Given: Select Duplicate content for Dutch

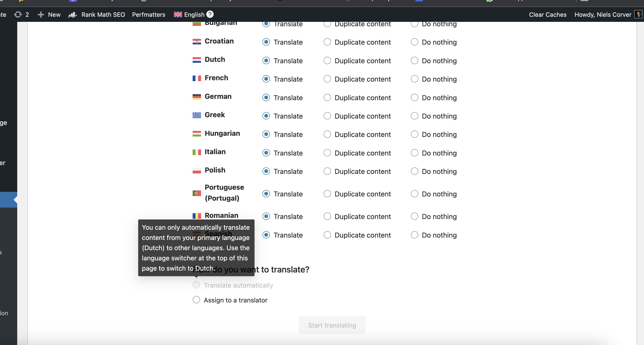Looking at the screenshot, I should [327, 60].
